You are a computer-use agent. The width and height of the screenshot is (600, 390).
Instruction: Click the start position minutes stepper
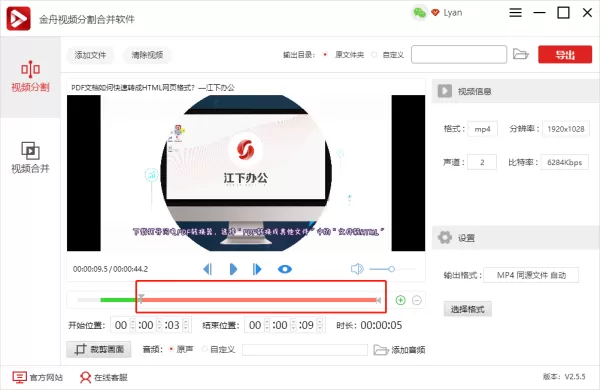pos(159,325)
